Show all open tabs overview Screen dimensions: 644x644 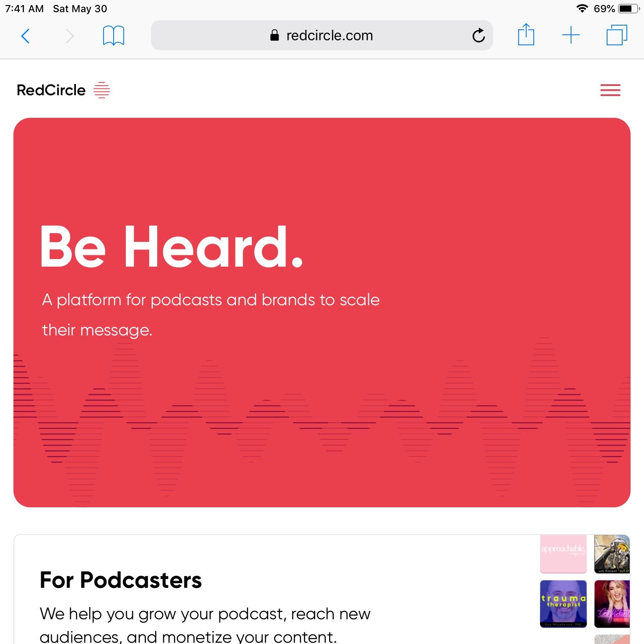point(617,35)
